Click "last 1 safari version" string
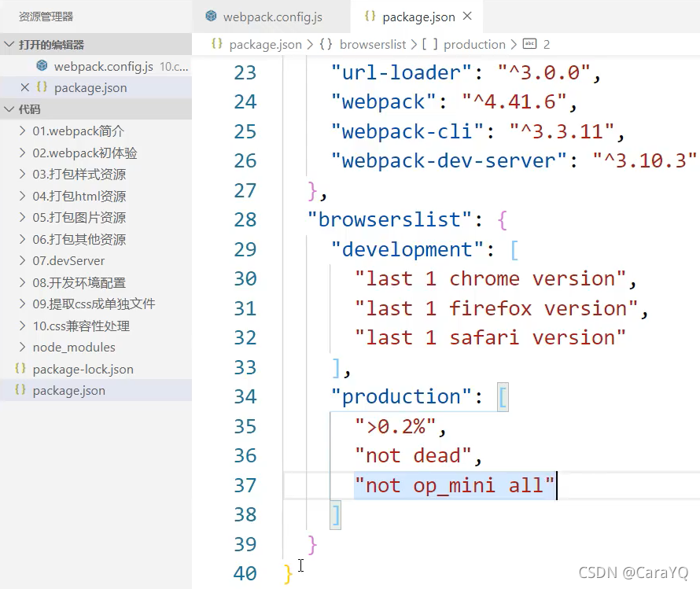The width and height of the screenshot is (700, 589). (490, 338)
